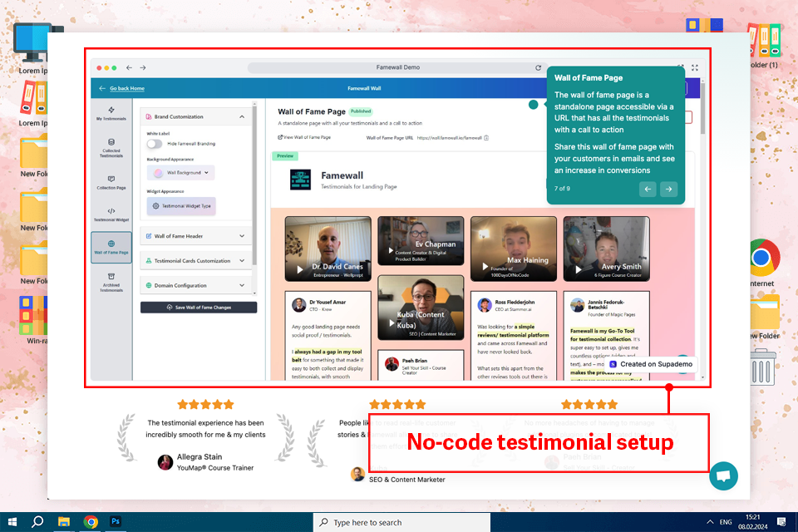Viewport: 798px width, 532px height.
Task: Click the Published status badge
Action: [x=360, y=111]
